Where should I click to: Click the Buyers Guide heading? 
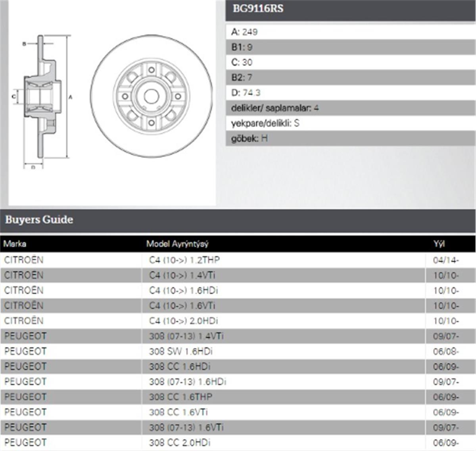pos(39,219)
